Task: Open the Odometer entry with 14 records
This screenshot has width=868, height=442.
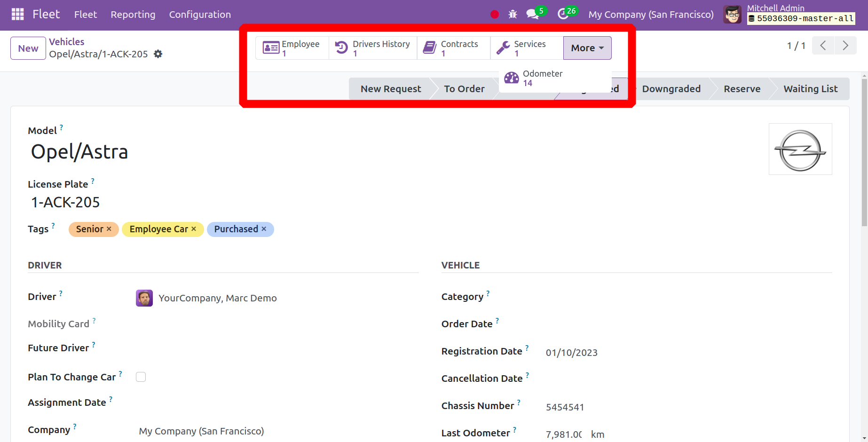Action: point(555,78)
